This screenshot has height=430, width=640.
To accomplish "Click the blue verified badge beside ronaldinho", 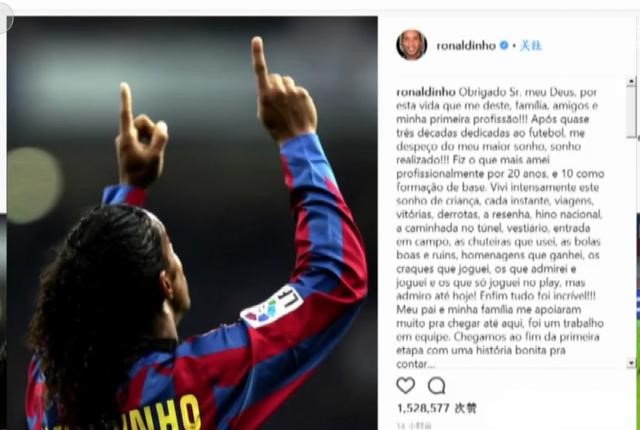I will [504, 45].
